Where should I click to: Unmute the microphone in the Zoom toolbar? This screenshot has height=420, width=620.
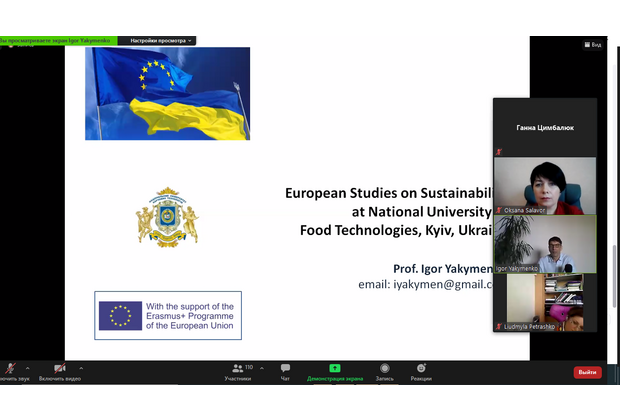10,369
